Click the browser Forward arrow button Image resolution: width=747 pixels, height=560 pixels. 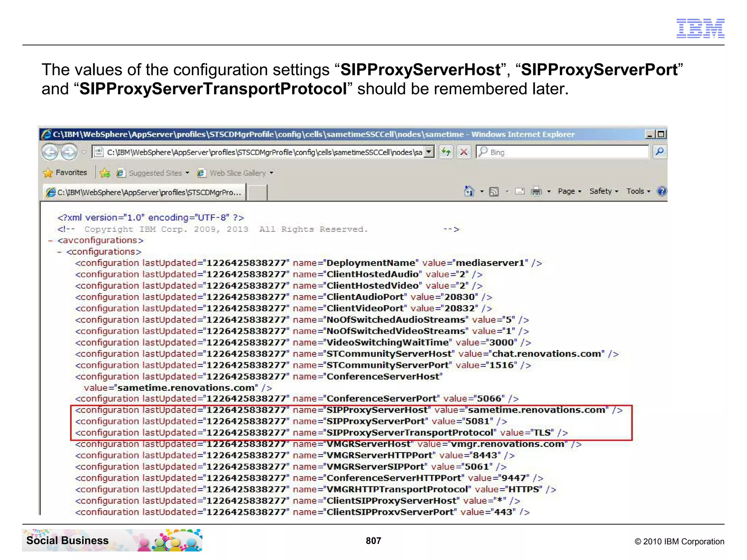point(69,152)
